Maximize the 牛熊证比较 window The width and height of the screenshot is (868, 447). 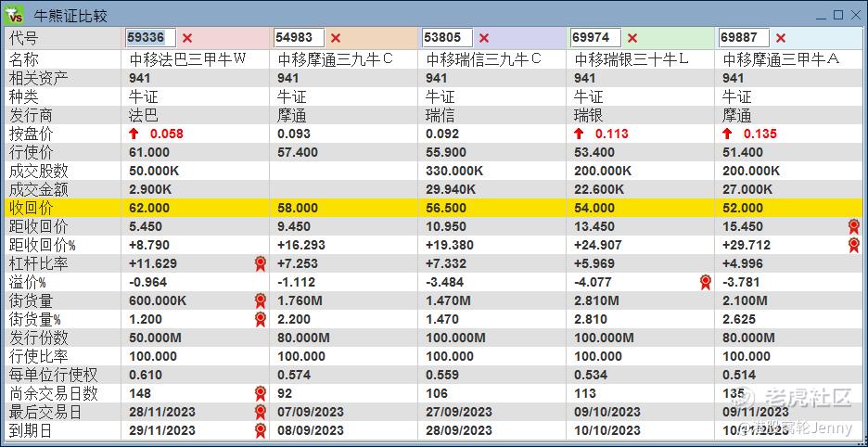click(x=838, y=15)
